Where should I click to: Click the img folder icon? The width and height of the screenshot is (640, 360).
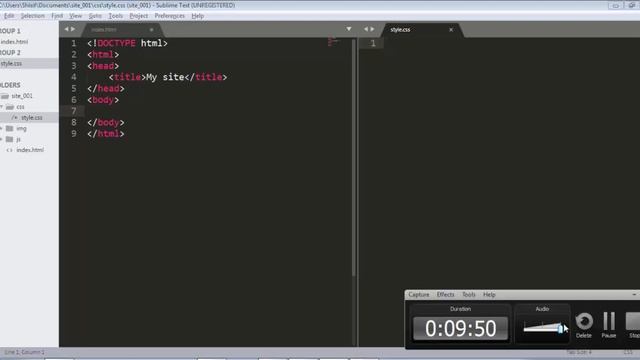pos(9,128)
